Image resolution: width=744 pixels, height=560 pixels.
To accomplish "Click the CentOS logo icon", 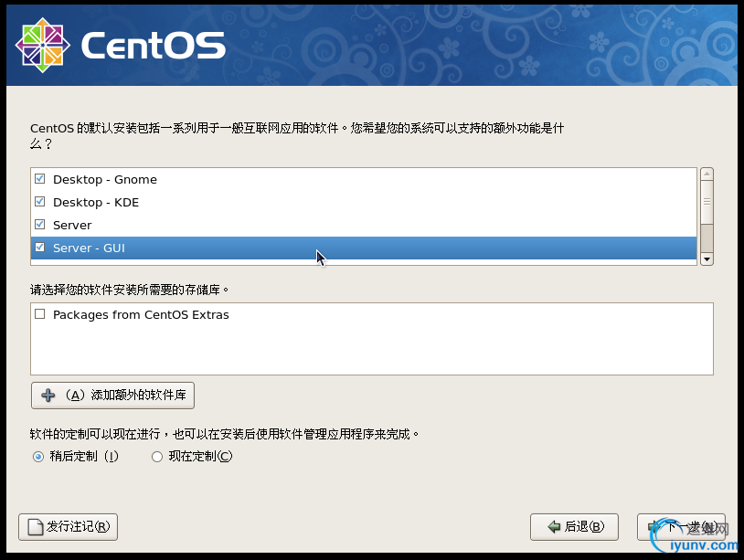I will (43, 42).
